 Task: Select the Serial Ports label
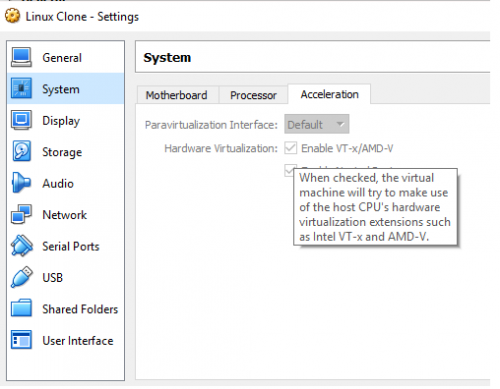click(x=71, y=246)
